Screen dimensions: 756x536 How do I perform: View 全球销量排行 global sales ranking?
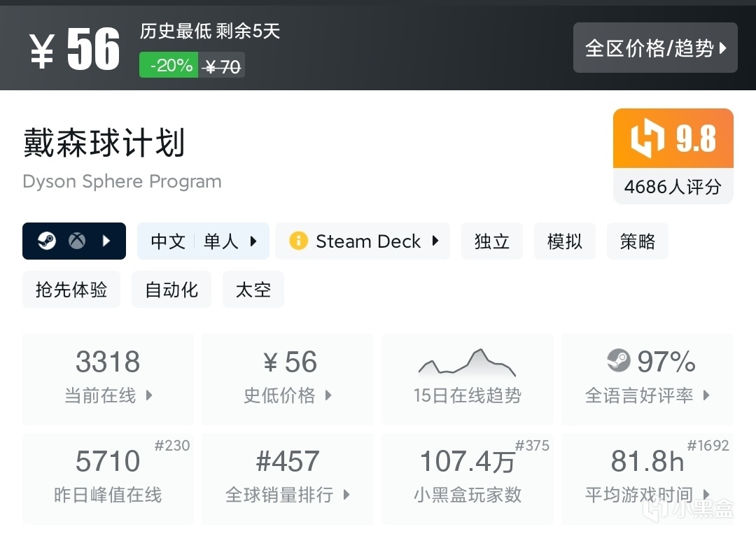click(x=288, y=478)
